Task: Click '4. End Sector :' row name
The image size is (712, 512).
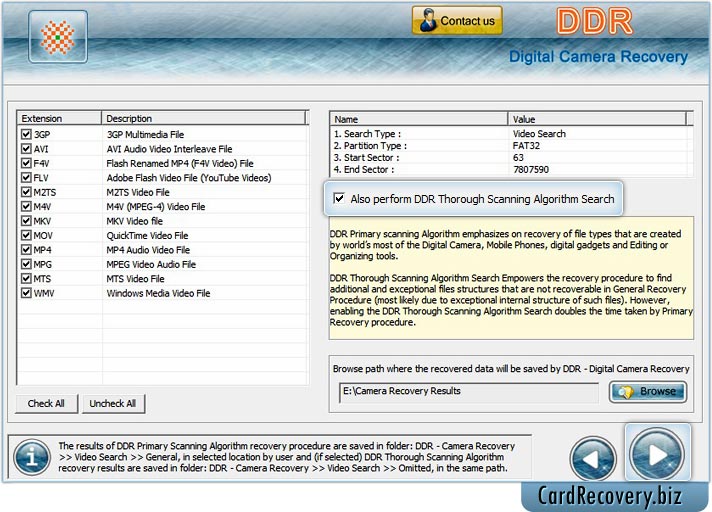Action: click(x=364, y=169)
